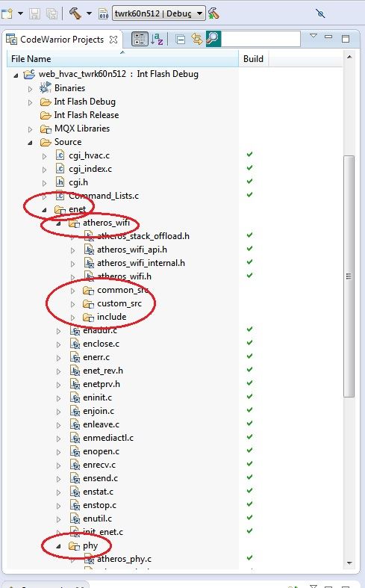
Task: Select enclose.c file
Action: coord(102,344)
